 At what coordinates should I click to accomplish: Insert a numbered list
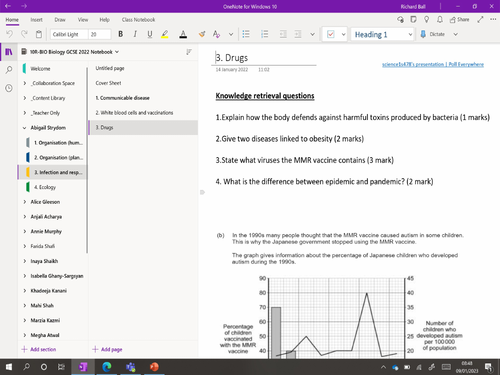tap(265, 34)
